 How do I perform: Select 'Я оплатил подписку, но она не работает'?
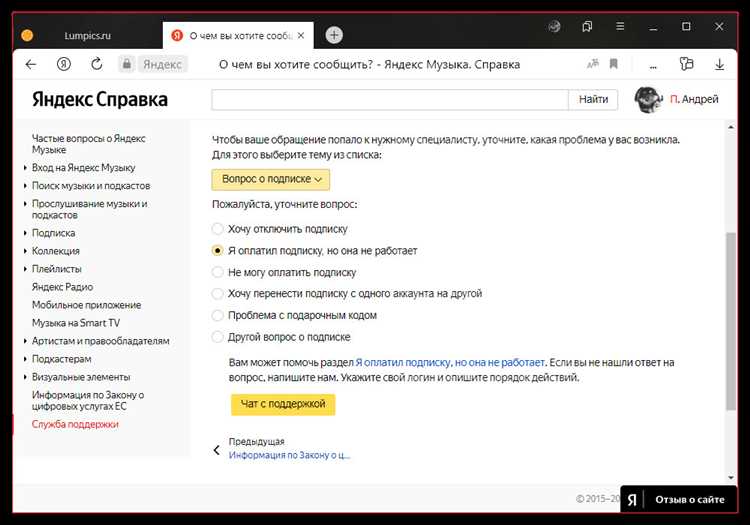tap(218, 251)
